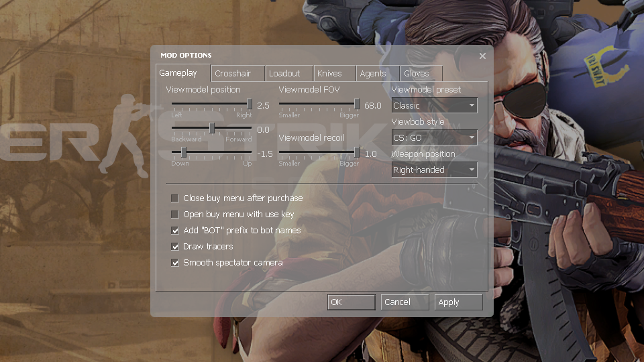This screenshot has width=644, height=362.
Task: Open the Viewbob style dropdown
Action: (x=434, y=137)
